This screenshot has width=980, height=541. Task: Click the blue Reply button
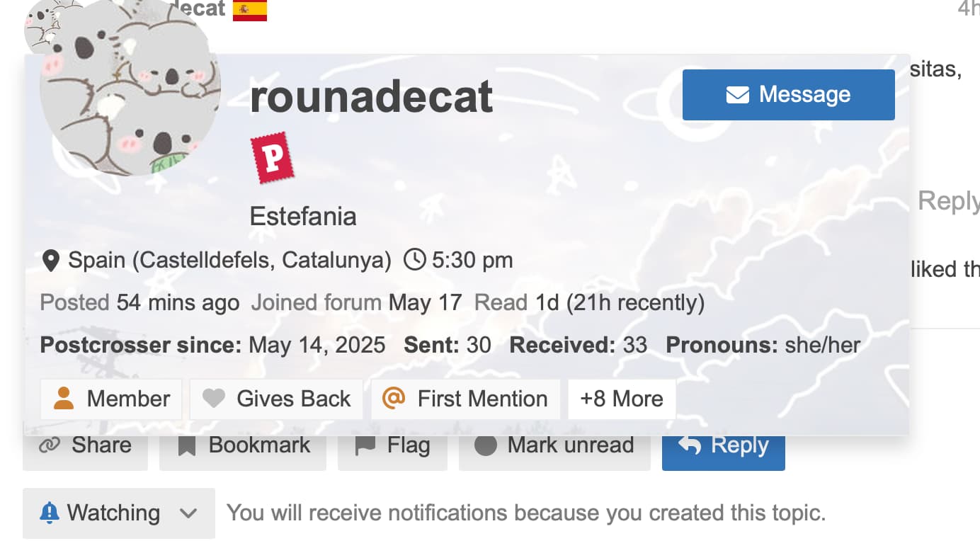coord(723,445)
